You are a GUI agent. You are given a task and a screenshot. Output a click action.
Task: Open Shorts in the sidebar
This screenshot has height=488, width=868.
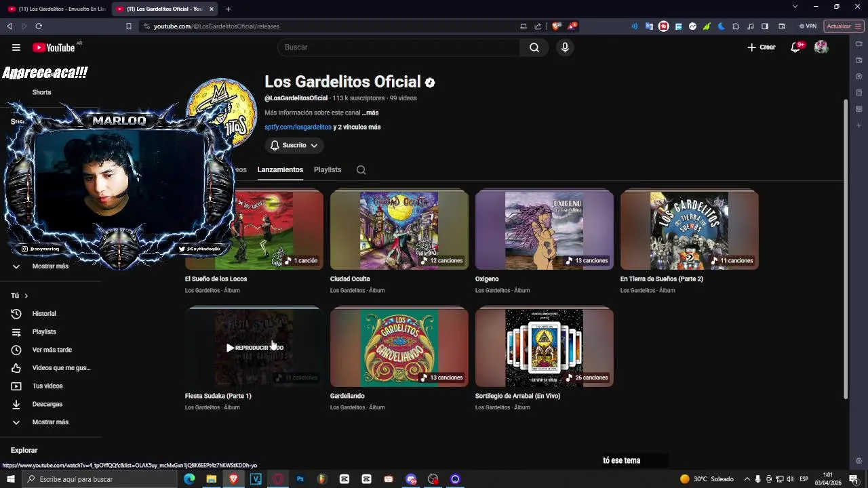(x=41, y=92)
